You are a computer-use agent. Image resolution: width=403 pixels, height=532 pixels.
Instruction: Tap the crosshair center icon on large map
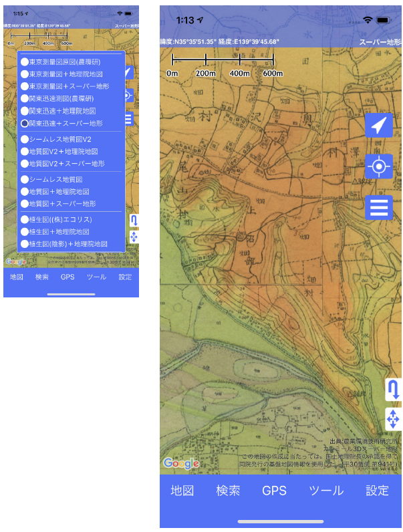click(378, 166)
